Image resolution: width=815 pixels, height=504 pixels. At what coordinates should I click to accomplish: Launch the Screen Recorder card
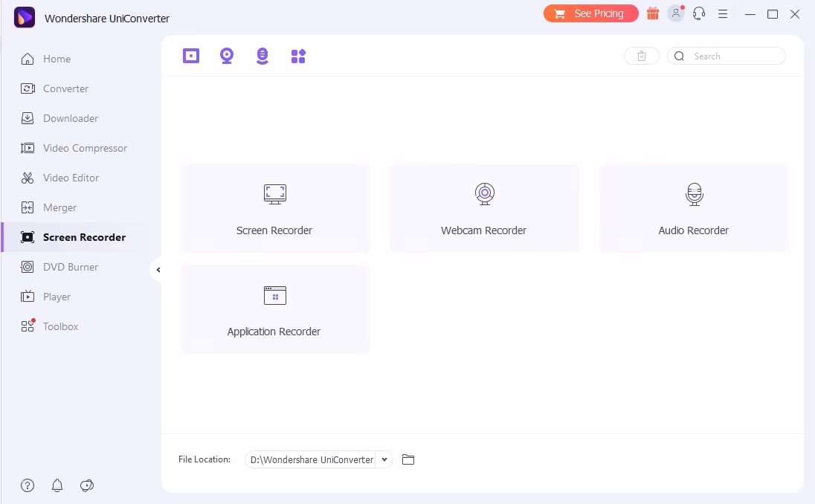pyautogui.click(x=275, y=208)
